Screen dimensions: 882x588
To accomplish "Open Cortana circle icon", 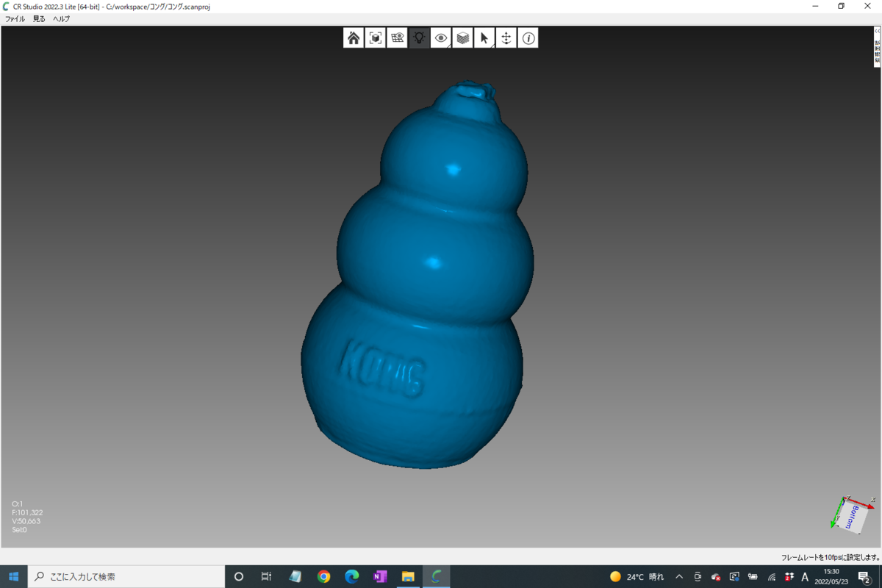I will [239, 577].
